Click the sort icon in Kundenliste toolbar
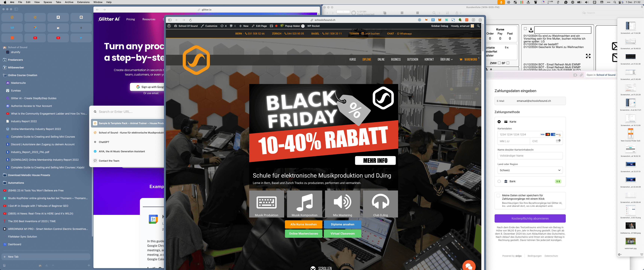 447,13
